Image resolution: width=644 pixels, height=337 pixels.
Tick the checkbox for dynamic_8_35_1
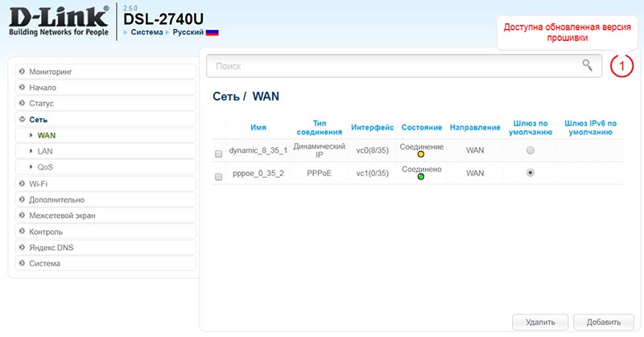218,153
